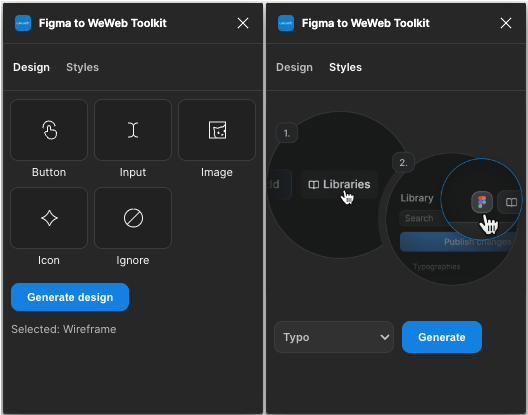
Task: Select the Icon component tile
Action: tap(49, 218)
